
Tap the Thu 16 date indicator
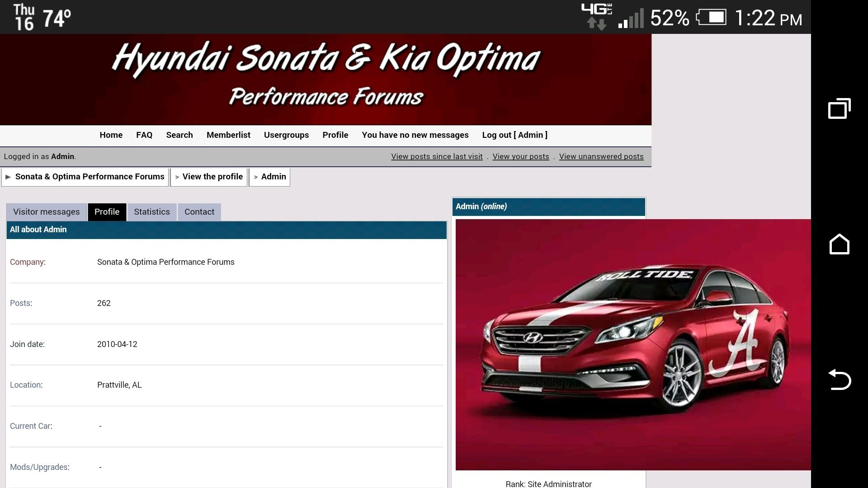[24, 17]
